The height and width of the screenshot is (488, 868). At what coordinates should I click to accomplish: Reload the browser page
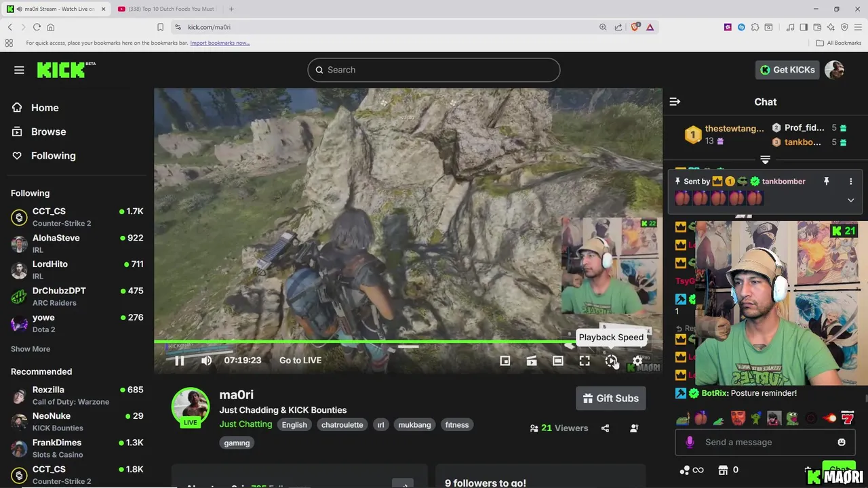tap(37, 27)
